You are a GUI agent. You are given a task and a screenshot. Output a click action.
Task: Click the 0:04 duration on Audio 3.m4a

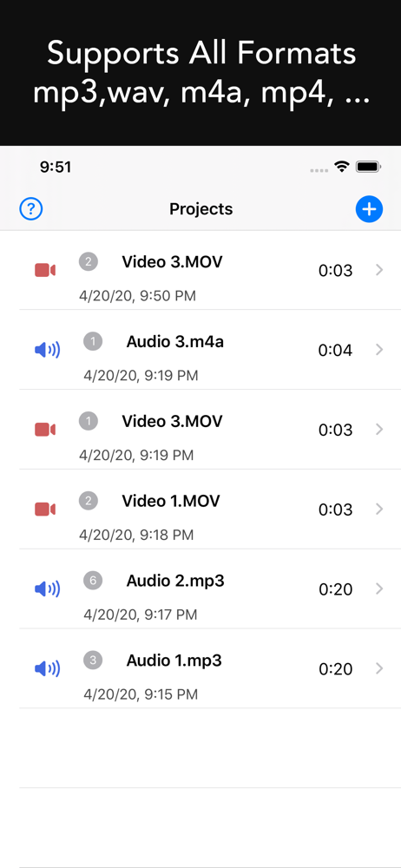(x=335, y=351)
